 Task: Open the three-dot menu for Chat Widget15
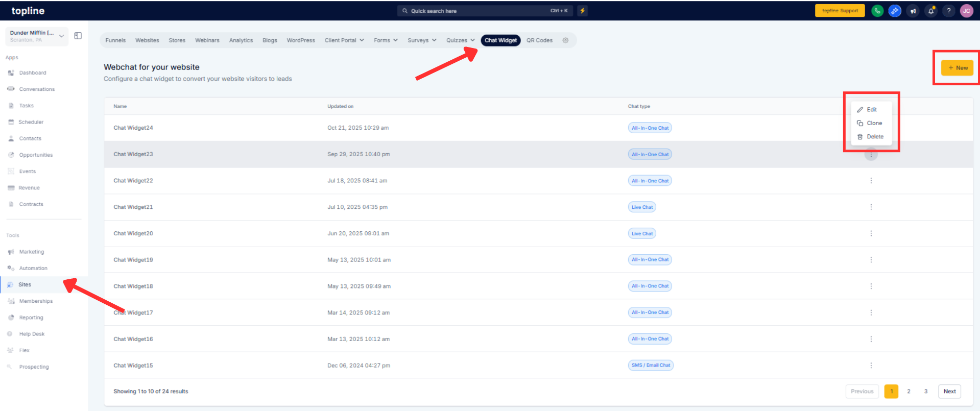871,366
